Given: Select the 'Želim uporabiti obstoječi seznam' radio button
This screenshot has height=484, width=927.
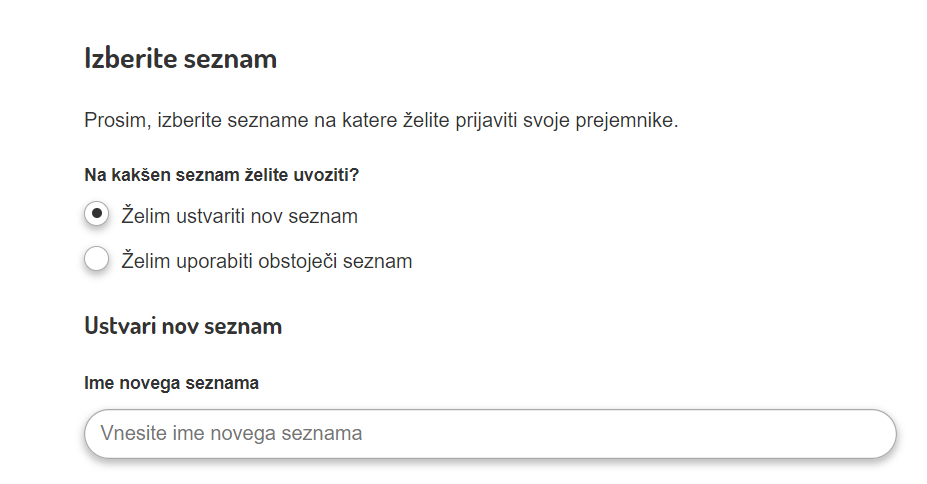Looking at the screenshot, I should (x=97, y=260).
